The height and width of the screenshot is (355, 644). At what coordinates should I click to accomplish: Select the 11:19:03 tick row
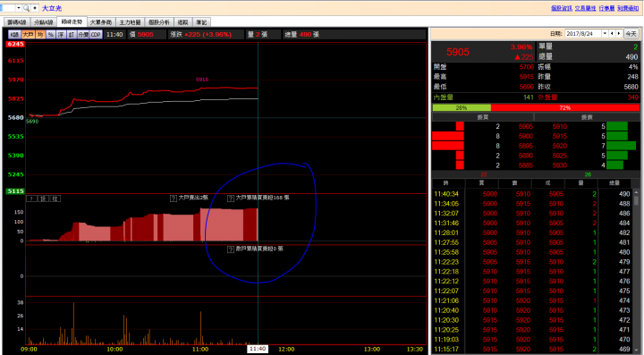pyautogui.click(x=532, y=340)
